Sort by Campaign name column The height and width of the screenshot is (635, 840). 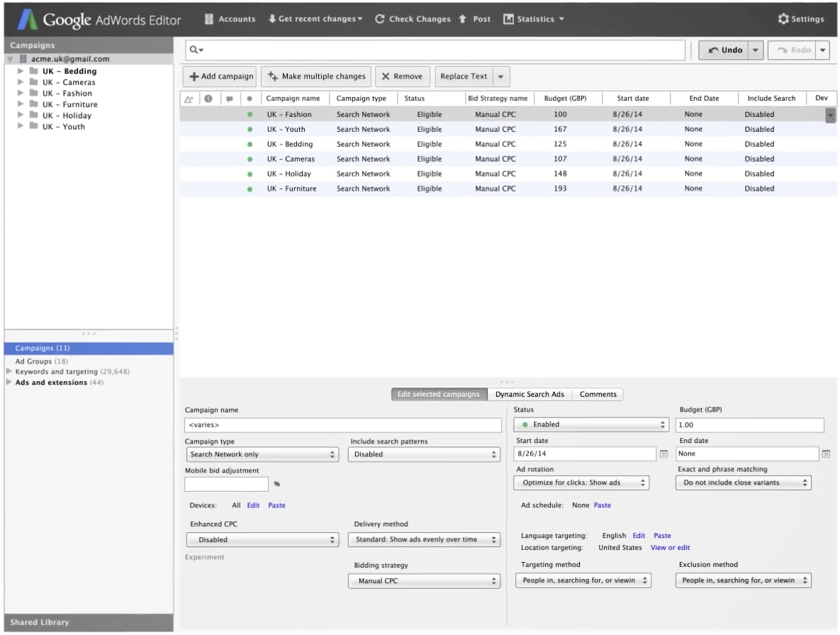(x=293, y=99)
